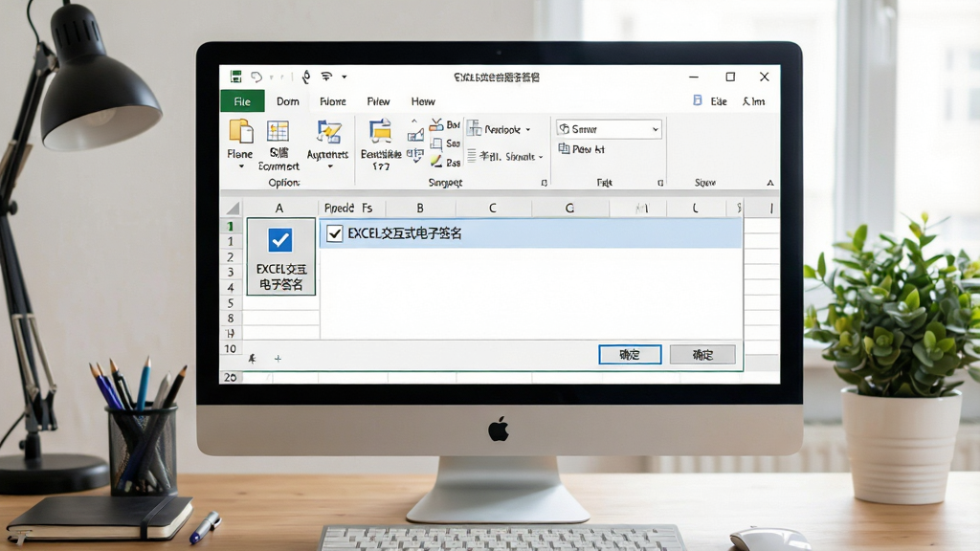
Task: Click the account item with the person icon
Action: click(x=753, y=101)
